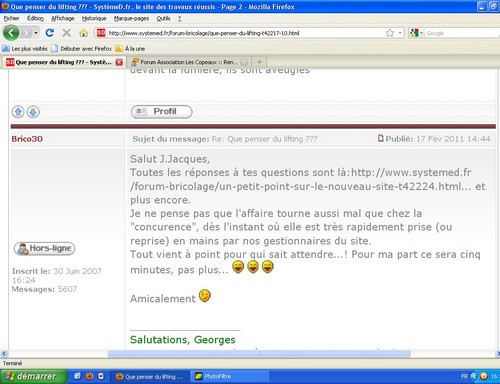This screenshot has width=500, height=384.
Task: Open the Windows démarrer start button
Action: point(33,376)
